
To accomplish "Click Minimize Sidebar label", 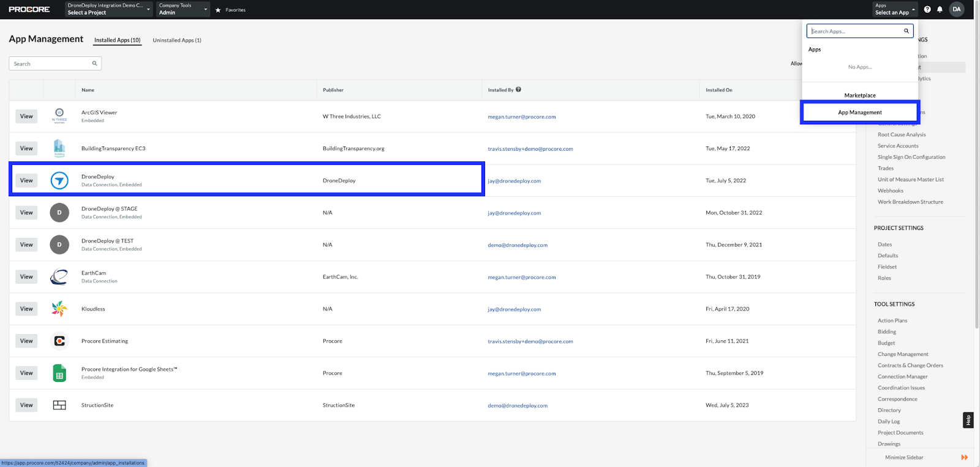I will pyautogui.click(x=904, y=457).
